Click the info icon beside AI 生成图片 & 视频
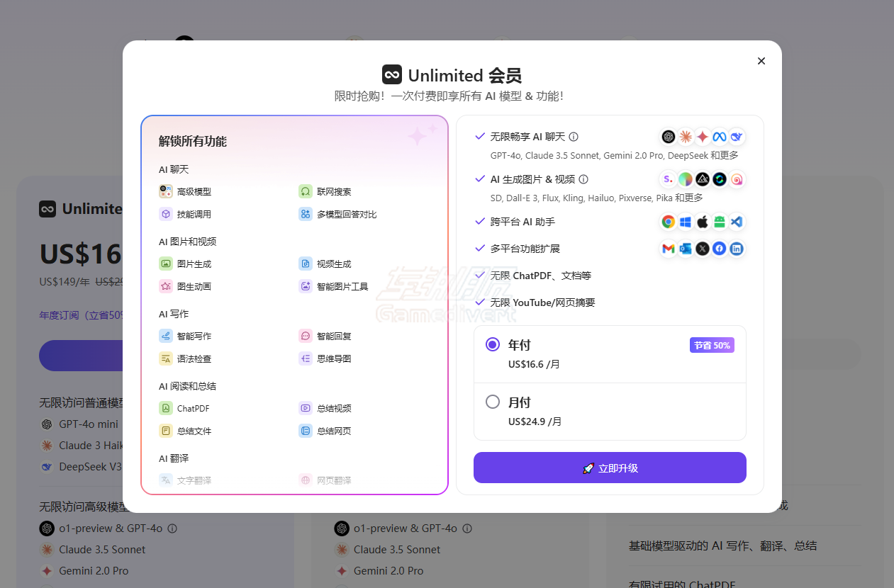The height and width of the screenshot is (588, 894). pos(583,179)
